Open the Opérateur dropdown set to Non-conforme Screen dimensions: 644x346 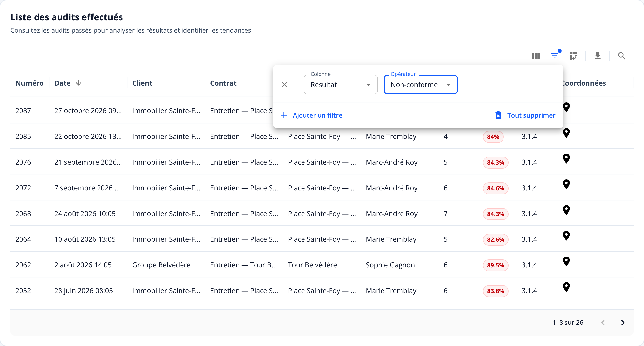click(x=421, y=85)
